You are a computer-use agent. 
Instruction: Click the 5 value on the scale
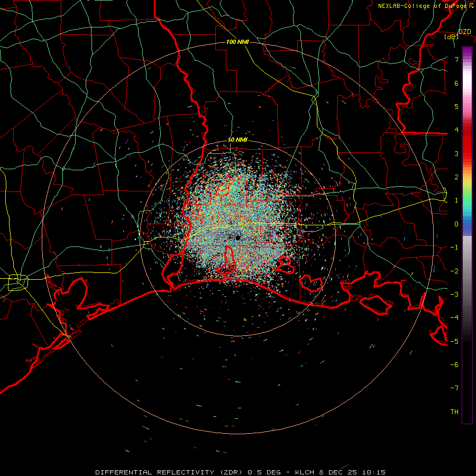pyautogui.click(x=456, y=106)
